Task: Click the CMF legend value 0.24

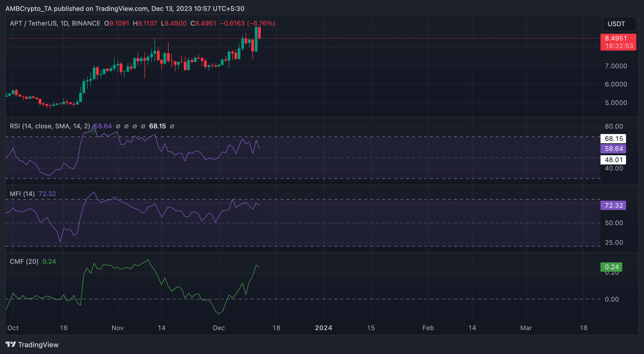Action: coord(49,262)
